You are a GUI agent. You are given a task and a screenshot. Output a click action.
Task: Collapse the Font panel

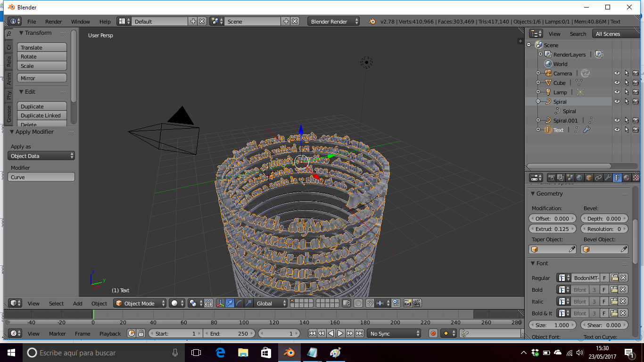533,263
